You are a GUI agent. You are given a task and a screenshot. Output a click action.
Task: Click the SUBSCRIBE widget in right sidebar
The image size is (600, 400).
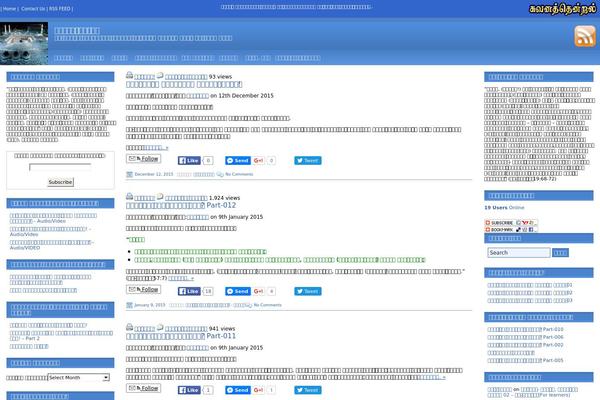511,222
